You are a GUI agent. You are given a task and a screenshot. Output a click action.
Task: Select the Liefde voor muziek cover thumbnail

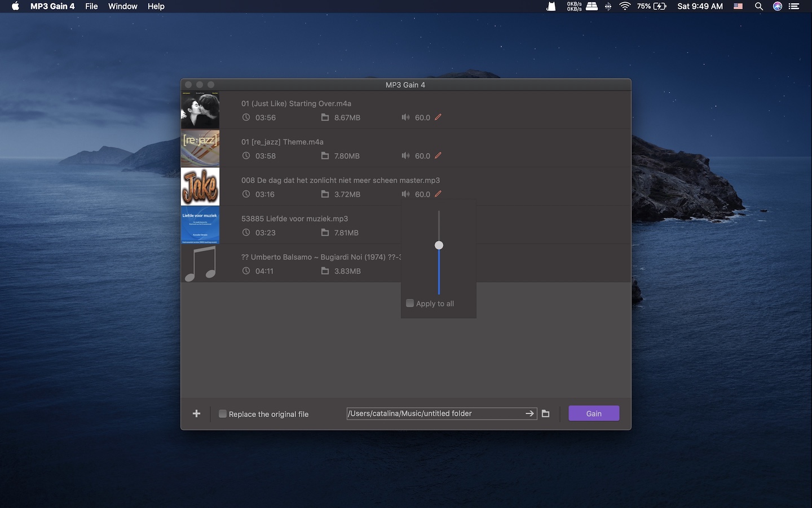pyautogui.click(x=200, y=225)
